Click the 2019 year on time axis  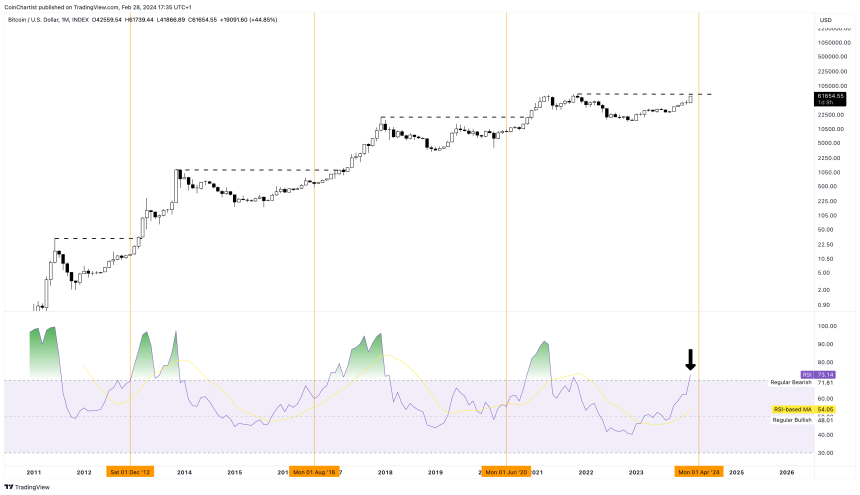pyautogui.click(x=435, y=473)
